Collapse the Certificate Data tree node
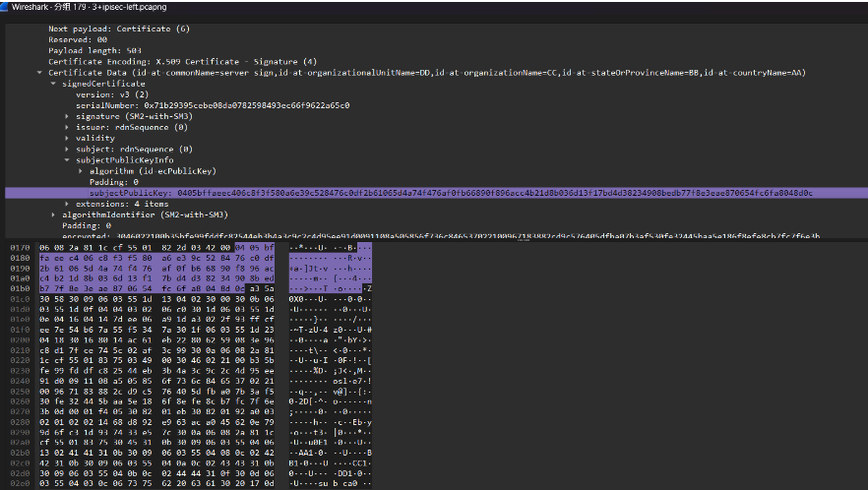This screenshot has height=490, width=868. click(x=39, y=73)
